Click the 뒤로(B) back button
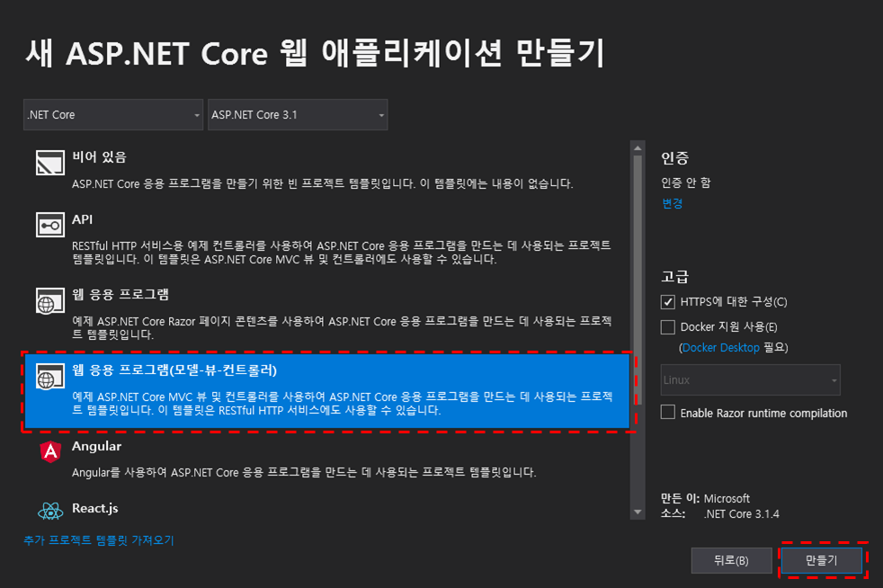This screenshot has height=588, width=883. [732, 560]
